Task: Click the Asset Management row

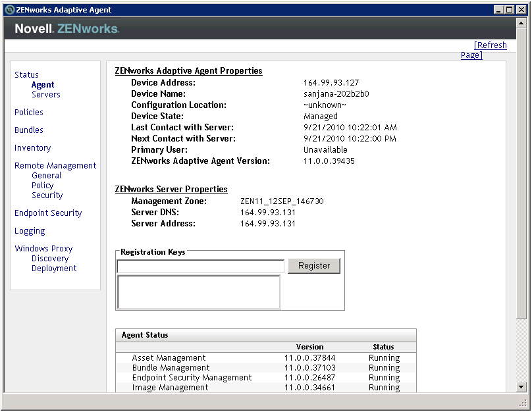Action: coord(266,358)
